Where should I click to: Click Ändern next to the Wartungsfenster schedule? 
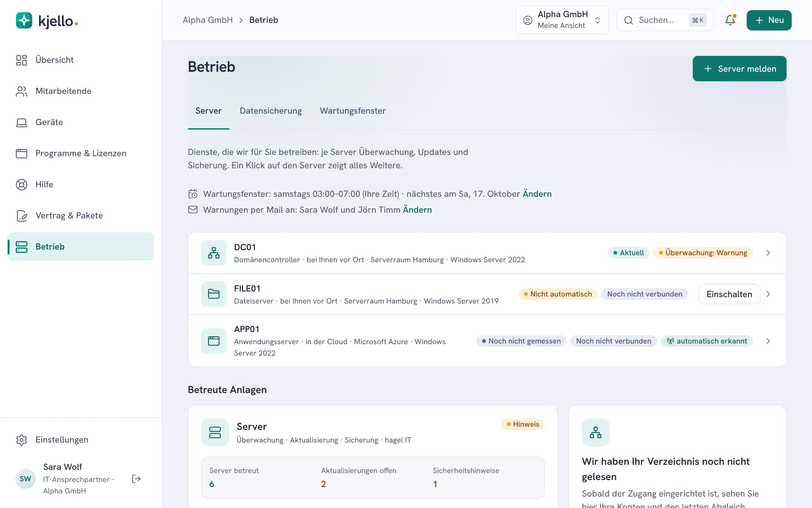tap(537, 194)
